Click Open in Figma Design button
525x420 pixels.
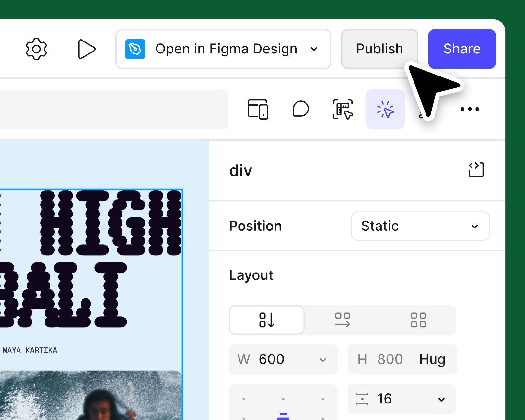223,49
